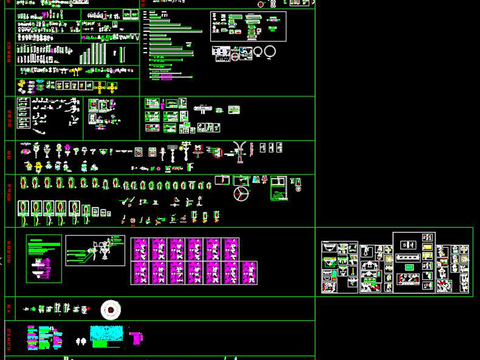Click the rightmost empty white circle at top

click(x=270, y=52)
